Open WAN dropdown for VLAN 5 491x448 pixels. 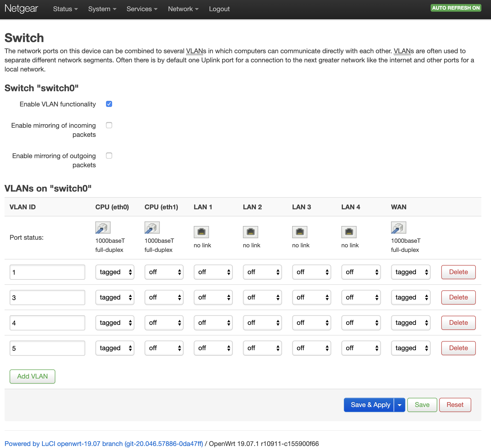(x=411, y=348)
